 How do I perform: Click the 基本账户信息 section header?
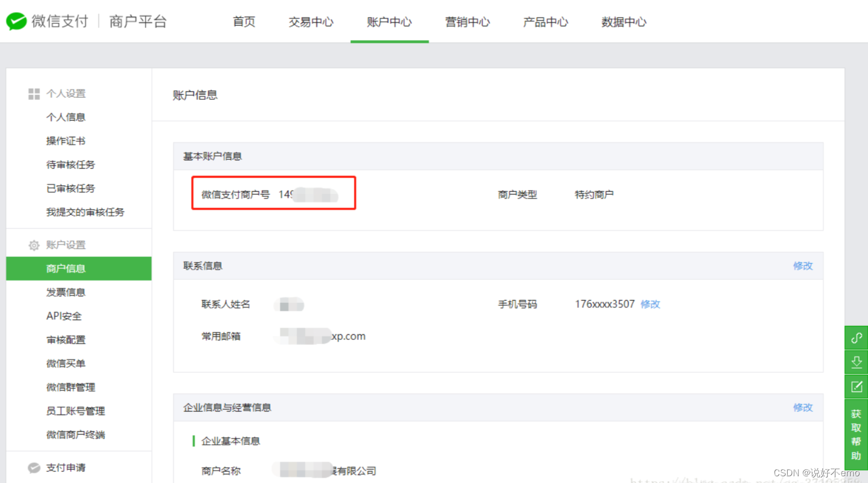coord(212,157)
